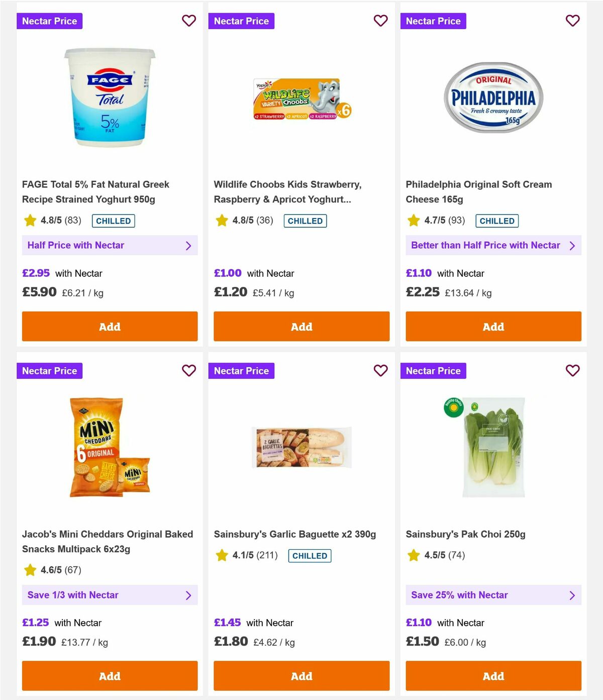Favourite the Sainsbury's Pak Choi

(573, 370)
